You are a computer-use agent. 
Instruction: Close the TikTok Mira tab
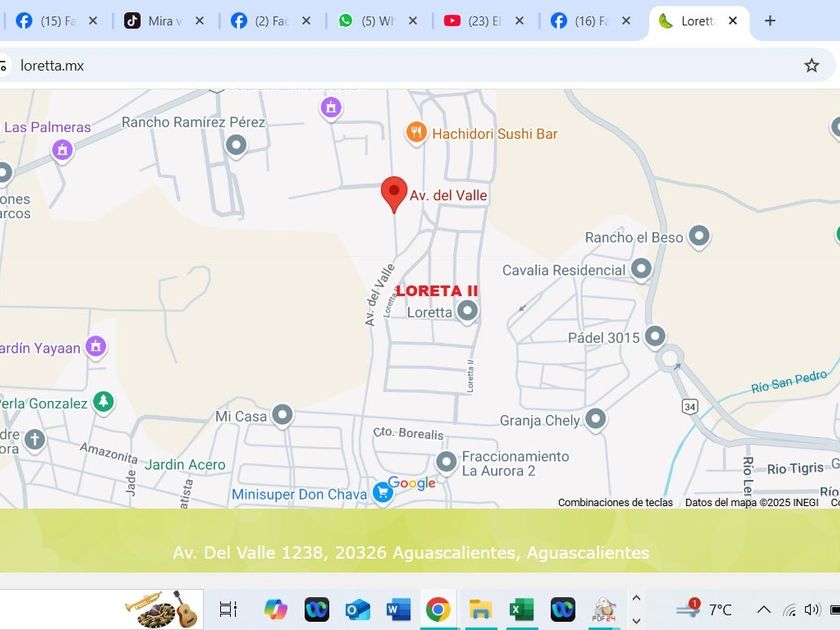(199, 21)
